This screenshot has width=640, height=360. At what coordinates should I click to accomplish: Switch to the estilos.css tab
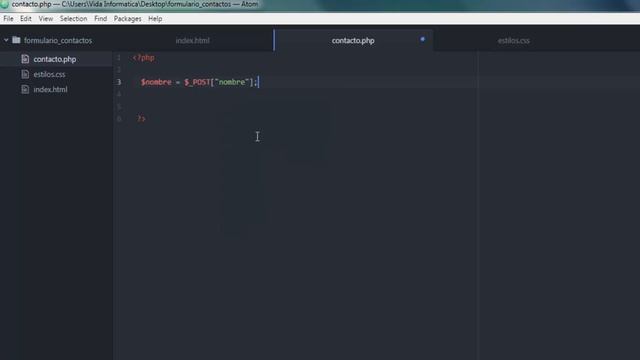[513, 40]
